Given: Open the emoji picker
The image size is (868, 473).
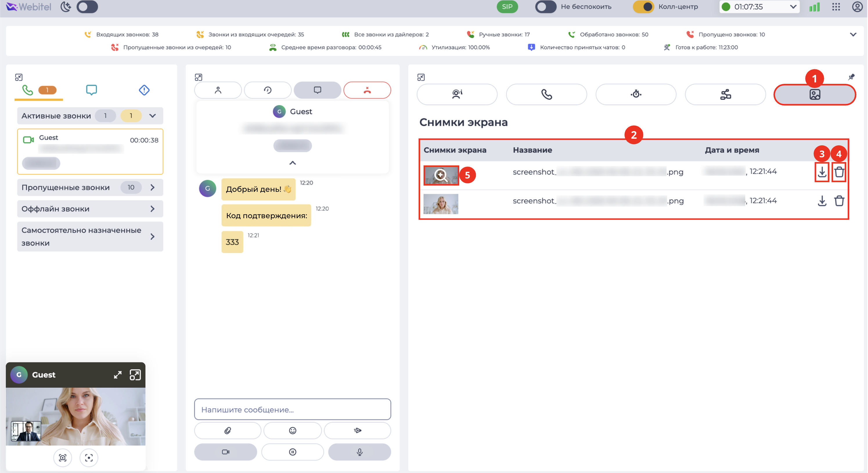Looking at the screenshot, I should tap(293, 431).
